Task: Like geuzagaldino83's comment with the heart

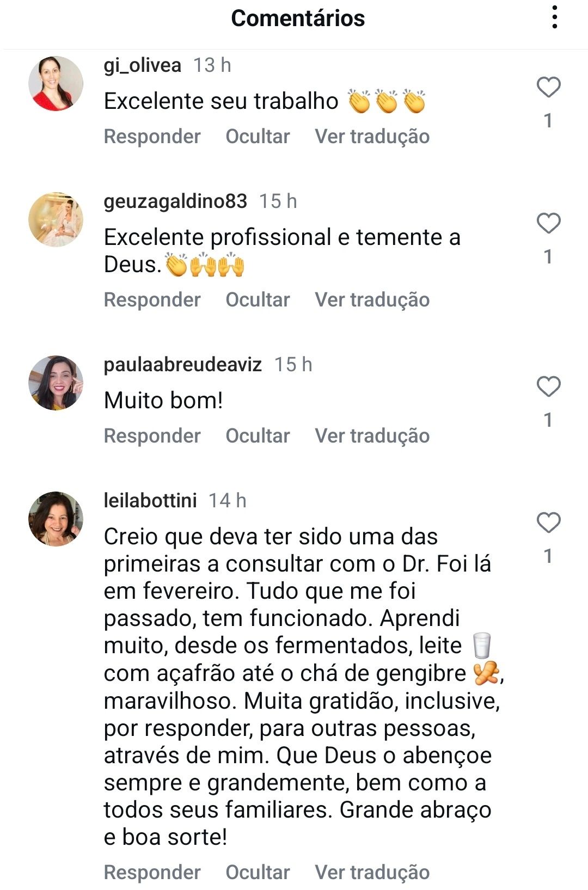Action: pyautogui.click(x=548, y=224)
